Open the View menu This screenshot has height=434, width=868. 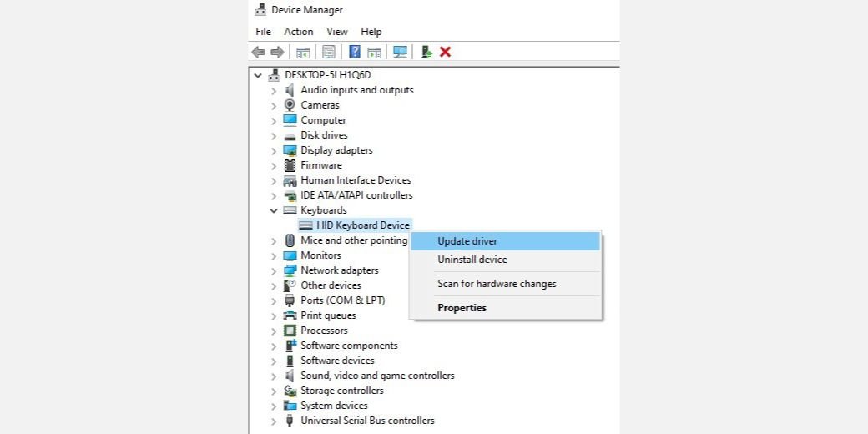[337, 32]
